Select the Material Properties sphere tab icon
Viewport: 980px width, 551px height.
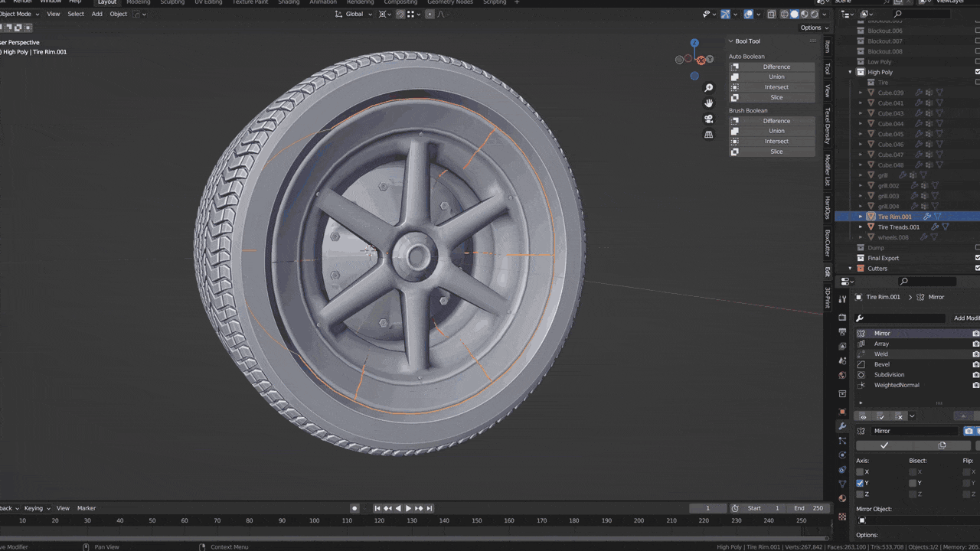842,498
